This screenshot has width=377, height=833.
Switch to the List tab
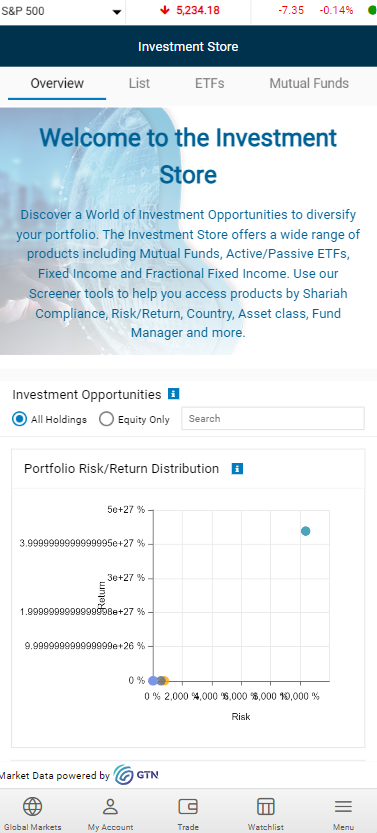(139, 83)
